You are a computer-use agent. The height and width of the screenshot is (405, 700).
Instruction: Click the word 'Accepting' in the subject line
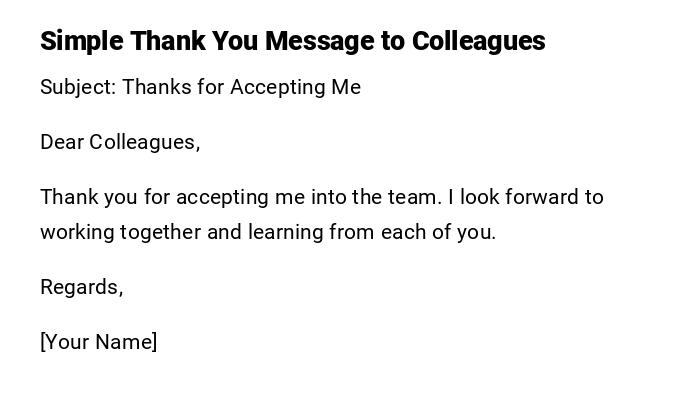pos(276,87)
